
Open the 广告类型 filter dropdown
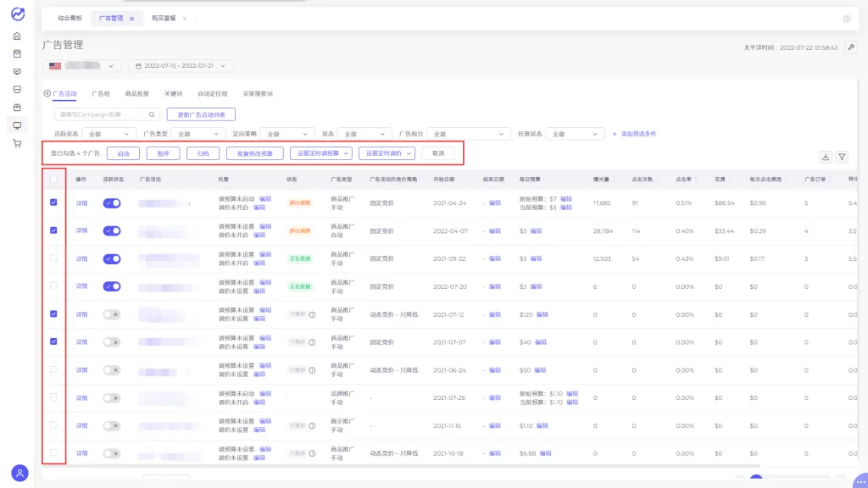tap(197, 134)
